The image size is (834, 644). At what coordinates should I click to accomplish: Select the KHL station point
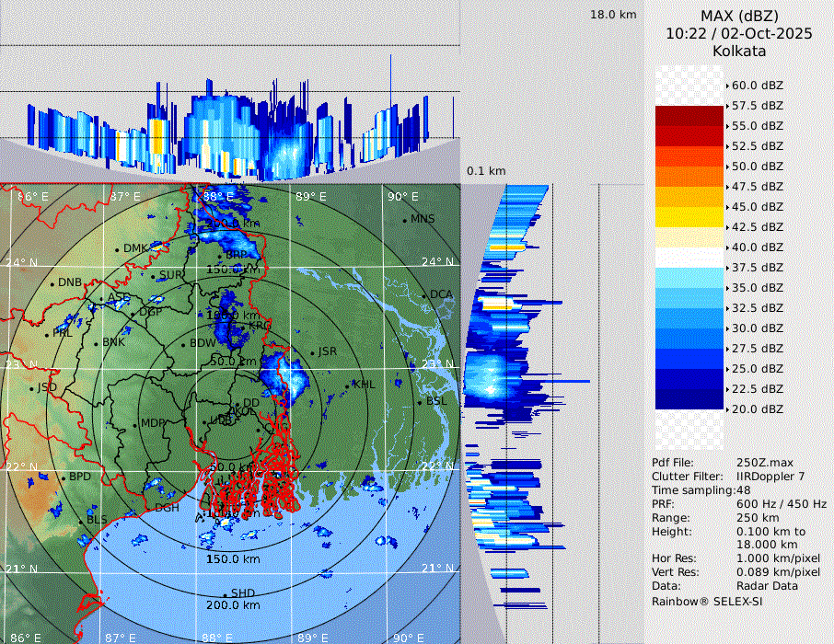pos(347,385)
